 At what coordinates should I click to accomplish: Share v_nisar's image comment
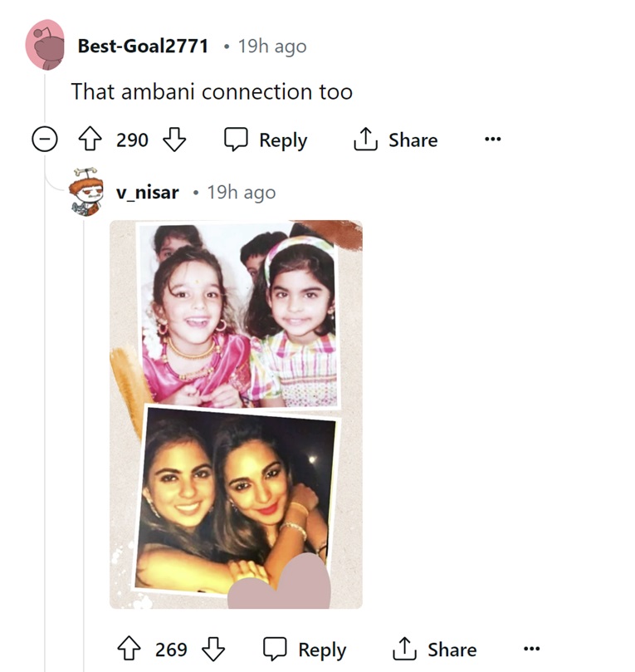click(x=435, y=650)
